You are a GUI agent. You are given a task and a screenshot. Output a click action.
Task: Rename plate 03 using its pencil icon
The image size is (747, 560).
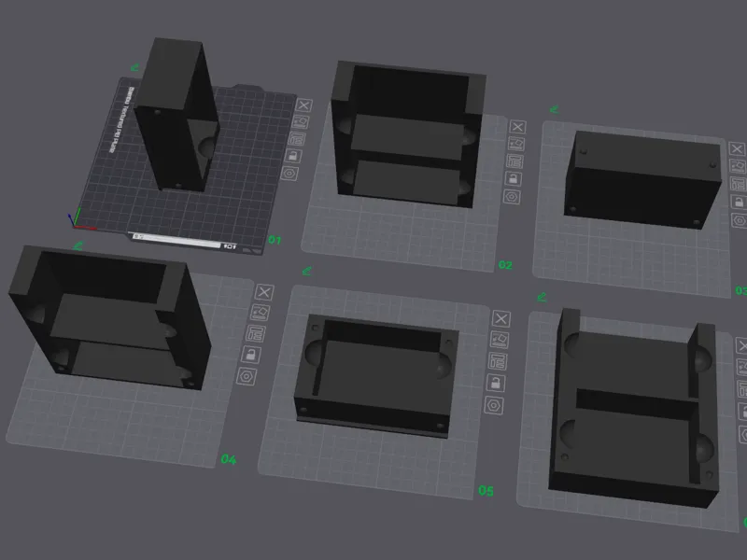(554, 109)
